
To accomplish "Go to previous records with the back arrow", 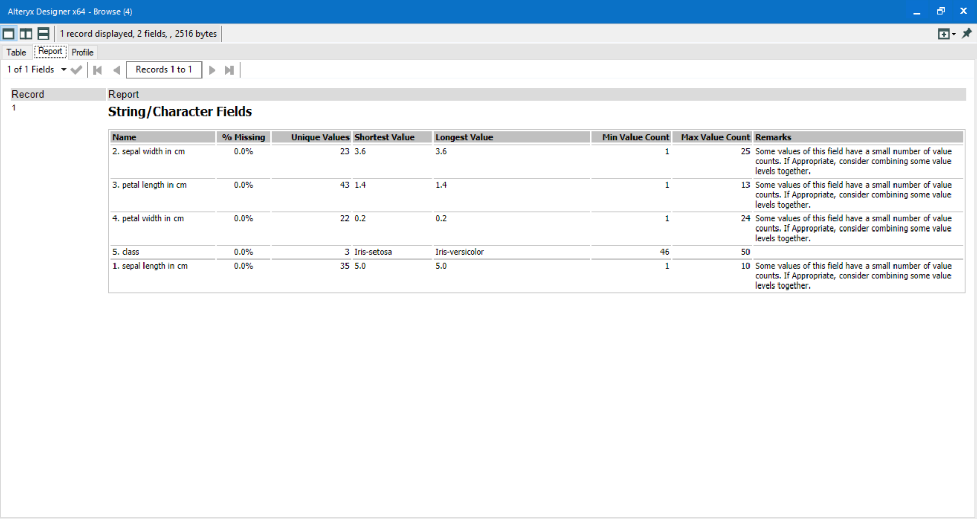I will coord(117,70).
